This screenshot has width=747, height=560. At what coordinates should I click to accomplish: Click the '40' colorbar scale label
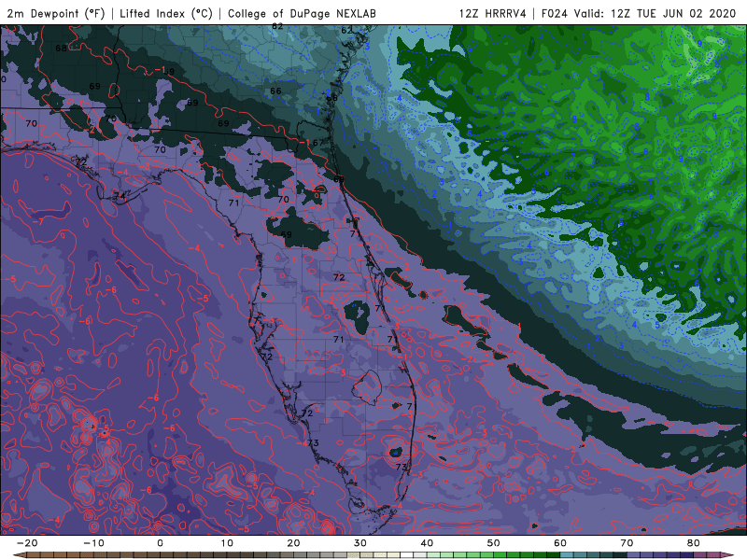(x=427, y=543)
